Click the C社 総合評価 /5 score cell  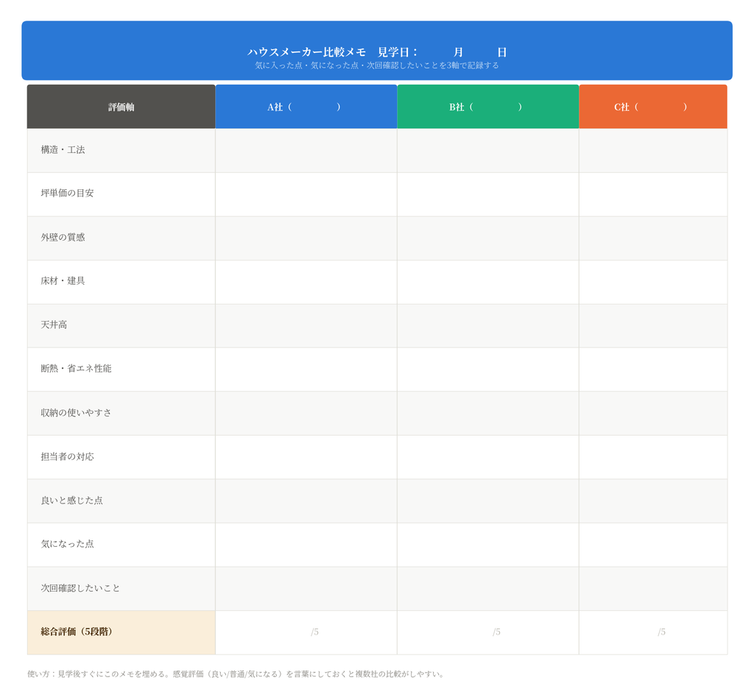653,632
